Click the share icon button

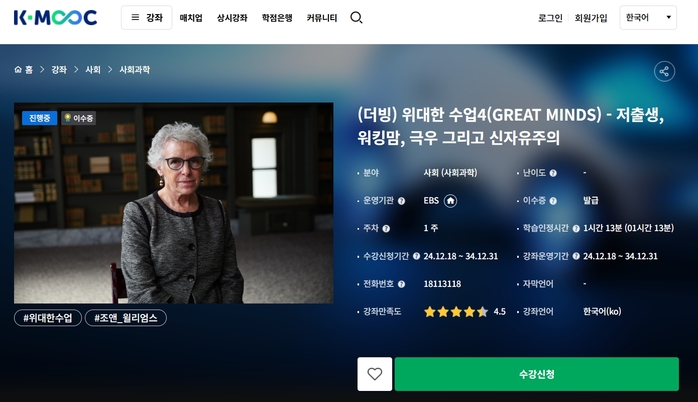click(x=664, y=71)
